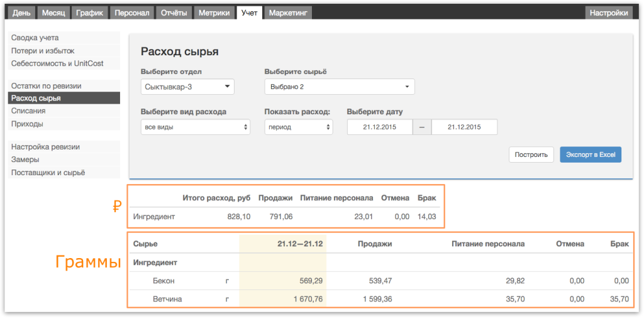Open the График tab
Image resolution: width=644 pixels, height=319 pixels.
pos(89,13)
